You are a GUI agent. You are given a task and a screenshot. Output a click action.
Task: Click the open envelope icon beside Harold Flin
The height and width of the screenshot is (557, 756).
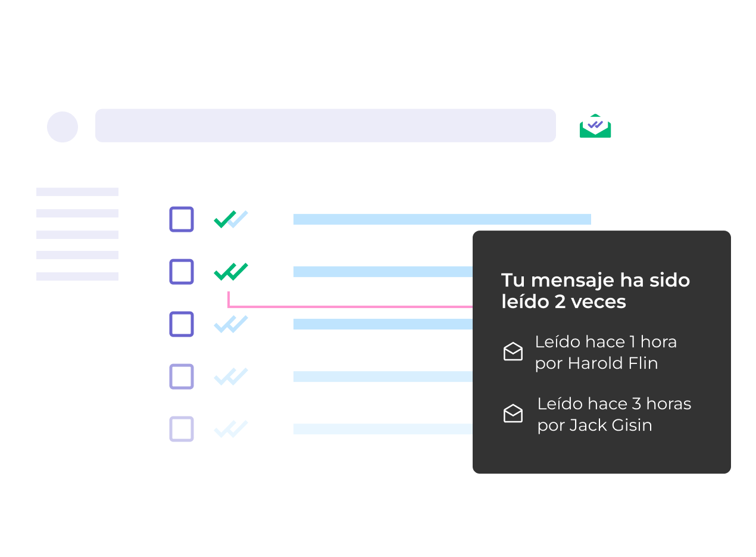click(513, 352)
